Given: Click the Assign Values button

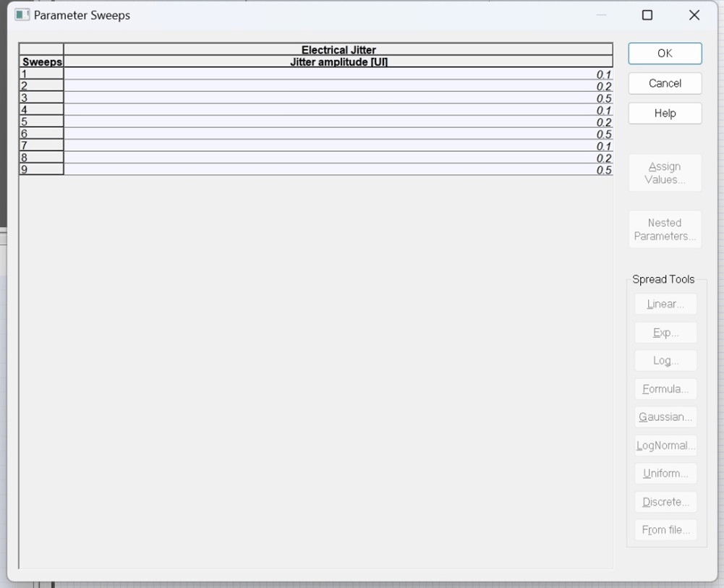Looking at the screenshot, I should point(665,173).
